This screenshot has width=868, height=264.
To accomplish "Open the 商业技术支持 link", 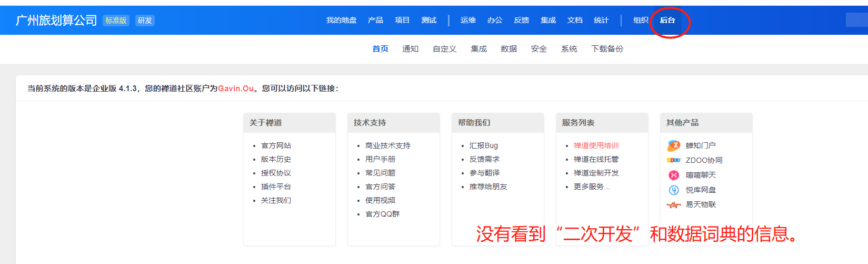I will [x=388, y=145].
